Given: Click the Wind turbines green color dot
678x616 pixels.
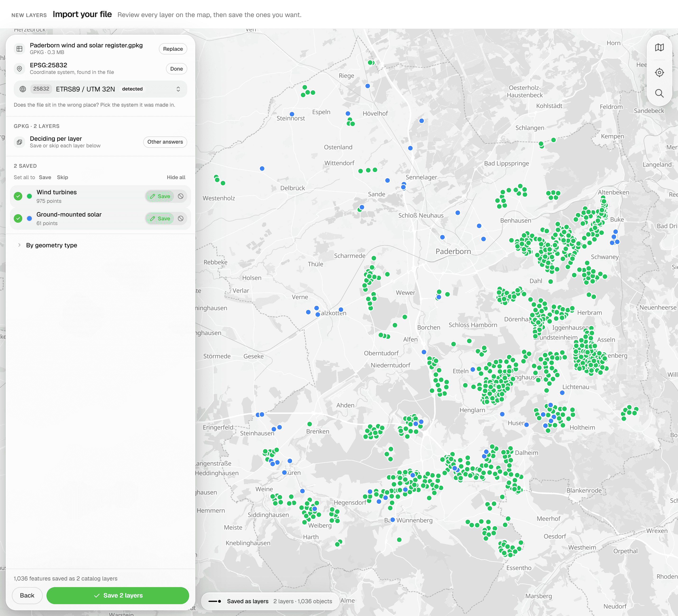Looking at the screenshot, I should 29,196.
